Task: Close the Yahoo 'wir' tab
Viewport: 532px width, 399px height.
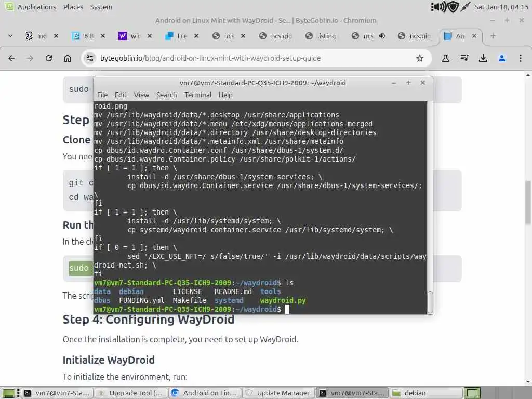Action: (x=150, y=36)
